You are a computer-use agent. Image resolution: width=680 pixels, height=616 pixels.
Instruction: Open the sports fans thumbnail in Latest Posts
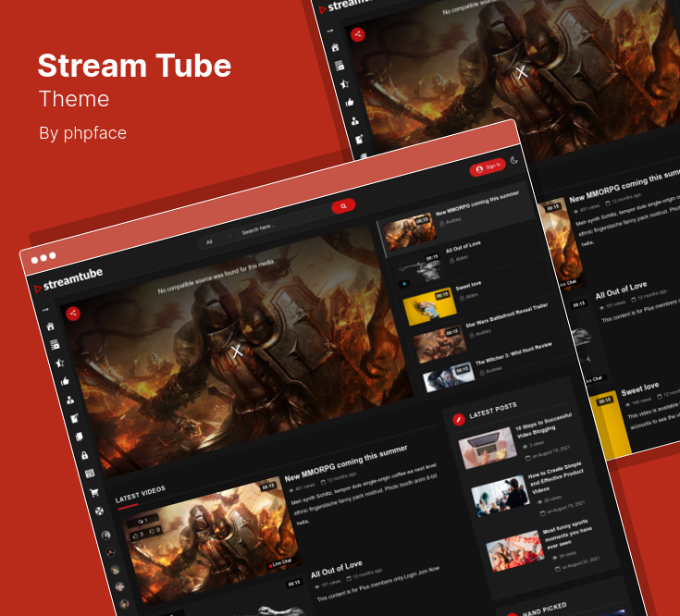point(515,550)
